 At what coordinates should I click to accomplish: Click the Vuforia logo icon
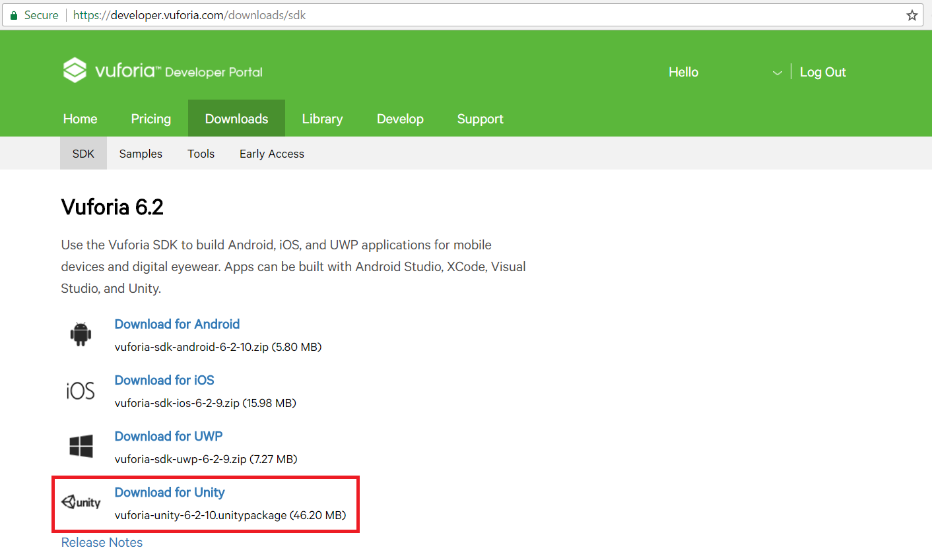pyautogui.click(x=75, y=70)
